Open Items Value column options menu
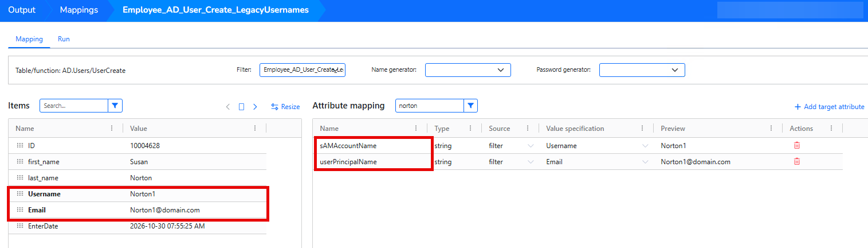868x248 pixels. tap(255, 129)
